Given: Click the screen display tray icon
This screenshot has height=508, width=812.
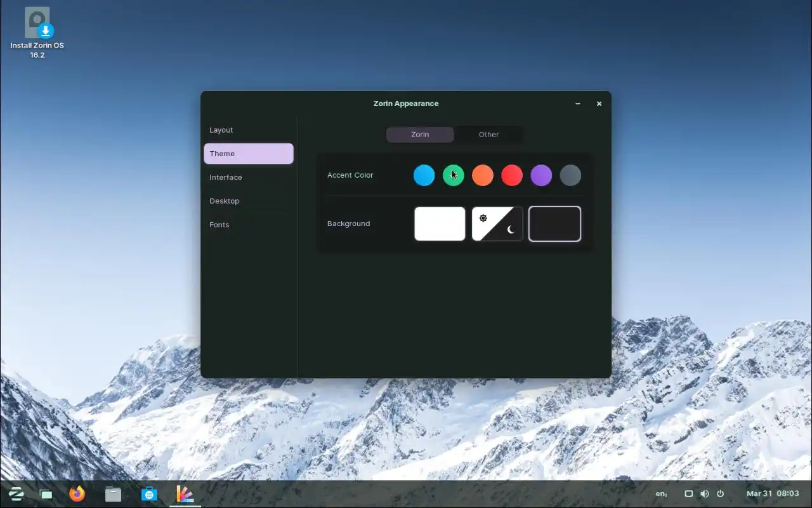Looking at the screenshot, I should coord(688,493).
